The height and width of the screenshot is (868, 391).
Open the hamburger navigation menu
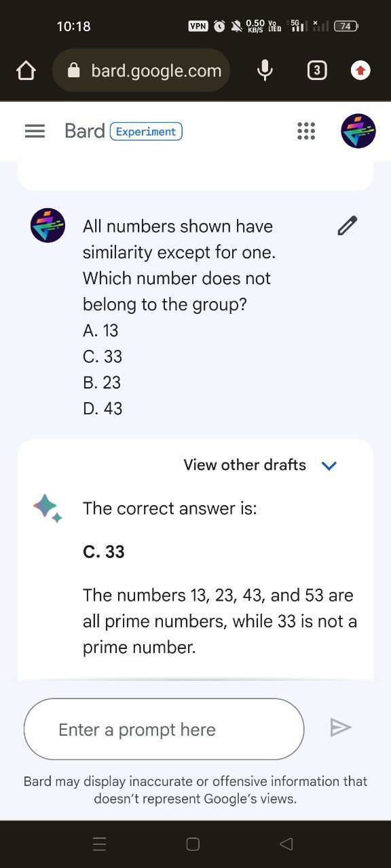coord(35,131)
